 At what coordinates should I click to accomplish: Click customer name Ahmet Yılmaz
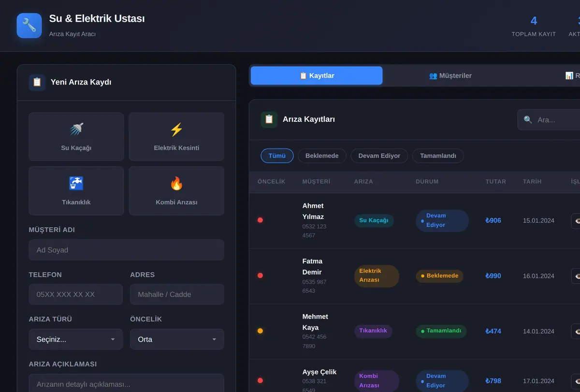click(x=313, y=211)
